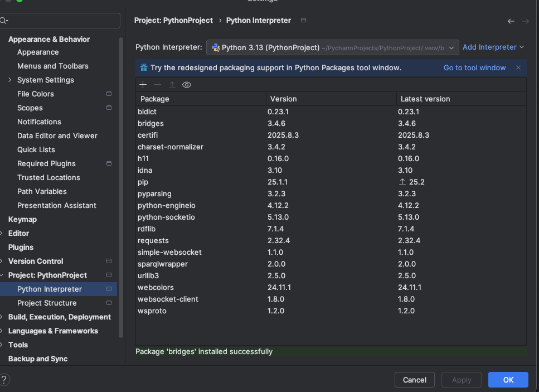Select Appearance & Behavior category
Screen dimensions: 539x392
point(49,39)
